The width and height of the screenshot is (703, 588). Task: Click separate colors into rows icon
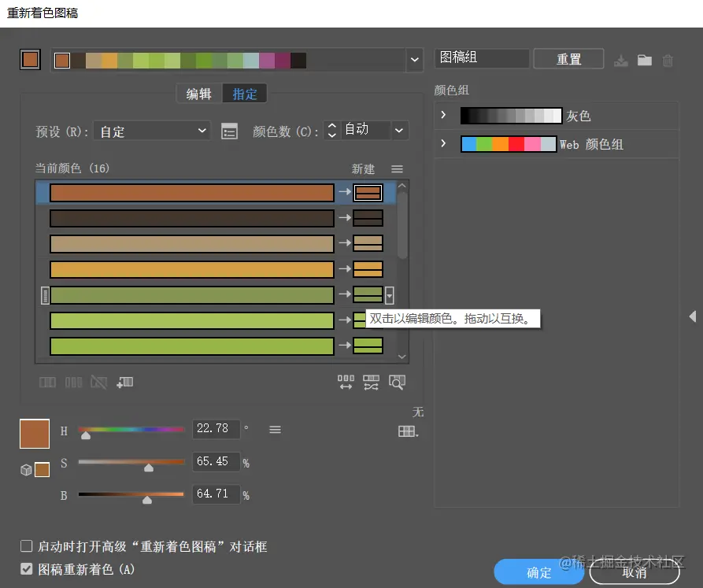coord(73,383)
